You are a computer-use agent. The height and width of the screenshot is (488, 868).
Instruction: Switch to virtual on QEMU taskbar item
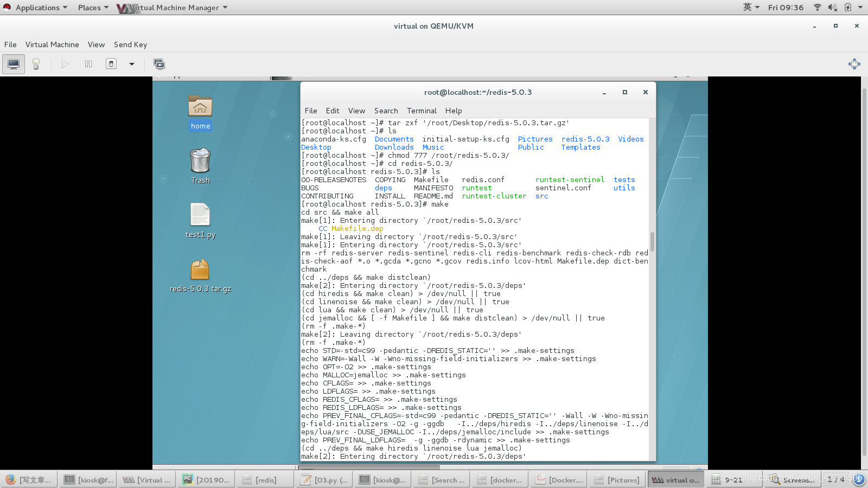(x=676, y=480)
